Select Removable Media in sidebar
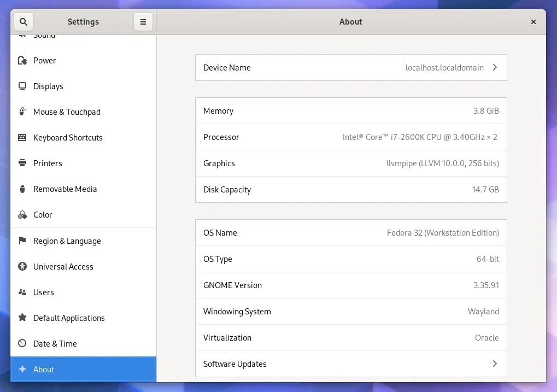Screen dimensions: 557x392 tap(84, 189)
